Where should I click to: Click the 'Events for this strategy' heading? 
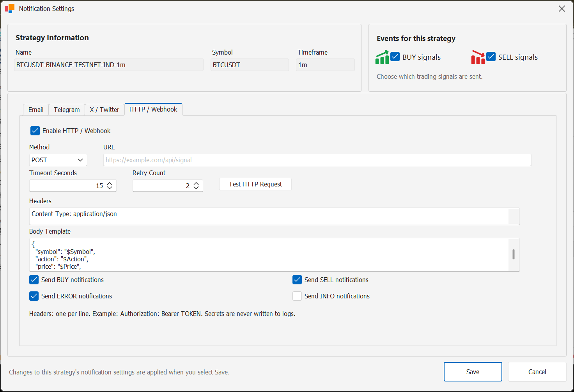click(x=416, y=38)
